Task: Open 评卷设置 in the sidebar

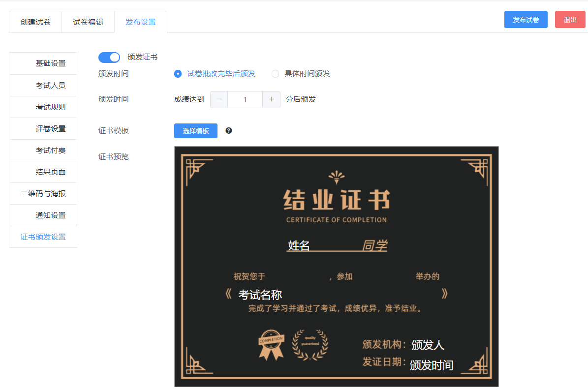Action: (43, 129)
